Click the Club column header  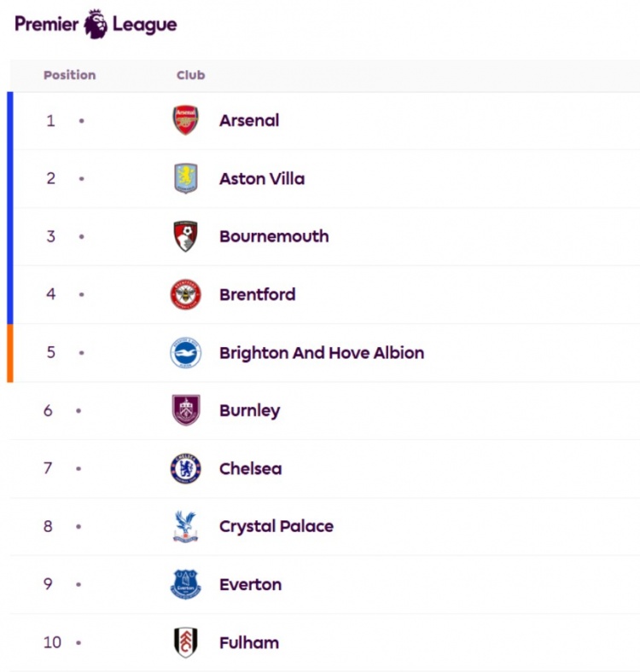tap(191, 75)
